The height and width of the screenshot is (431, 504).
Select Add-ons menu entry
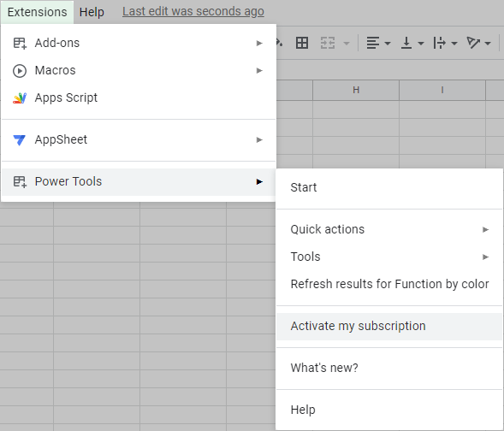pos(139,43)
